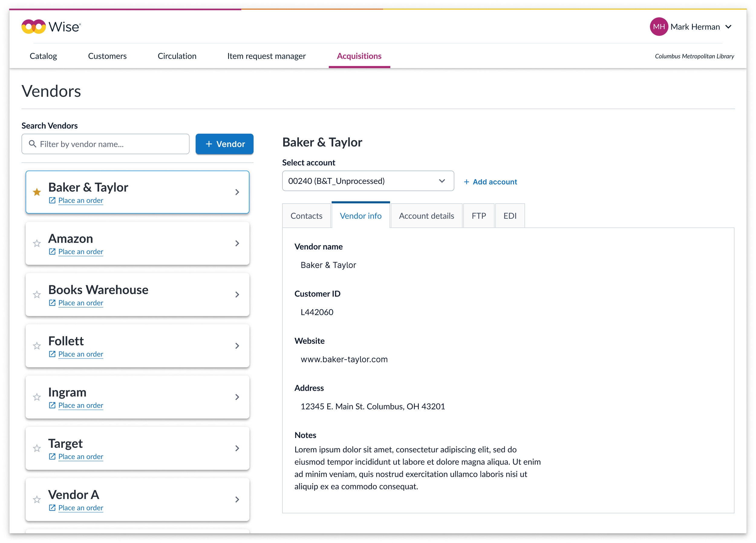The width and height of the screenshot is (756, 543).
Task: Expand the Amazon vendor chevron
Action: click(237, 244)
